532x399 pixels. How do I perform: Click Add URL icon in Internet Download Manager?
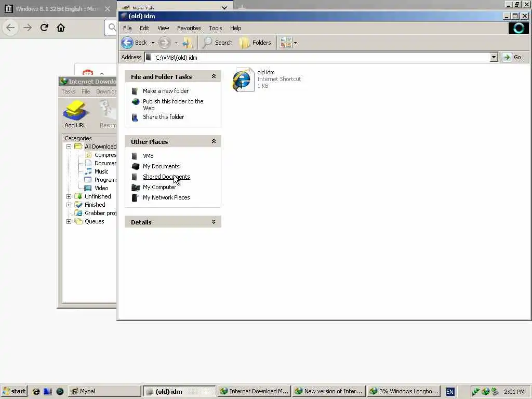coord(75,114)
